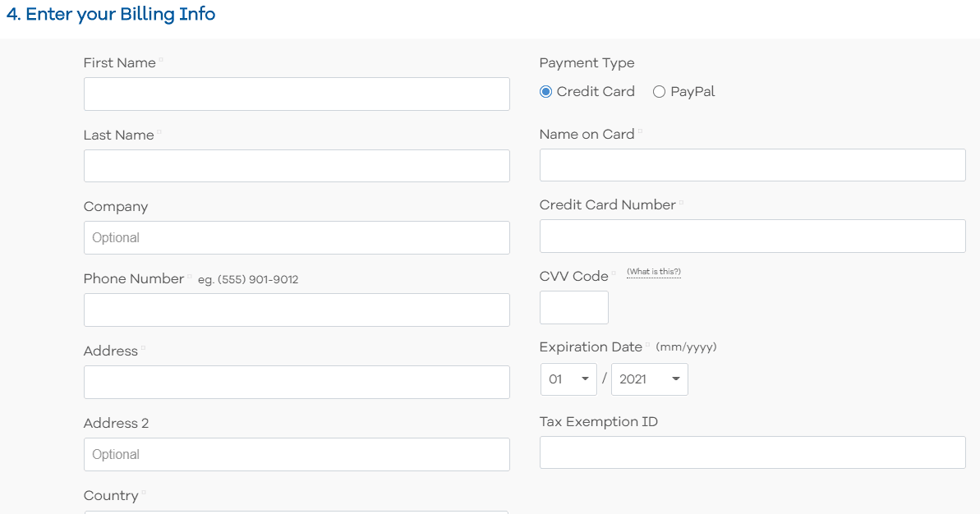Click into the optional Company field
The height and width of the screenshot is (514, 980).
tap(297, 237)
